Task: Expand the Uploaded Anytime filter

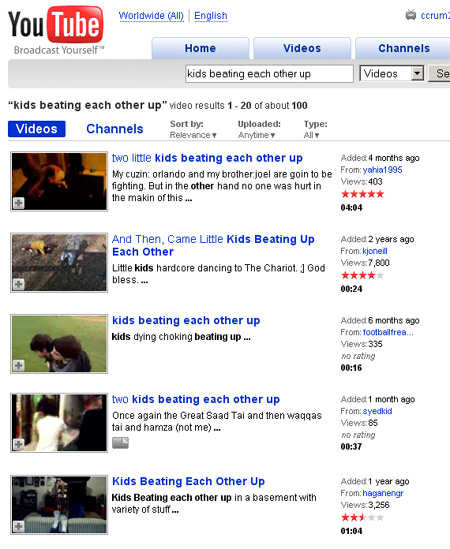Action: pyautogui.click(x=256, y=135)
